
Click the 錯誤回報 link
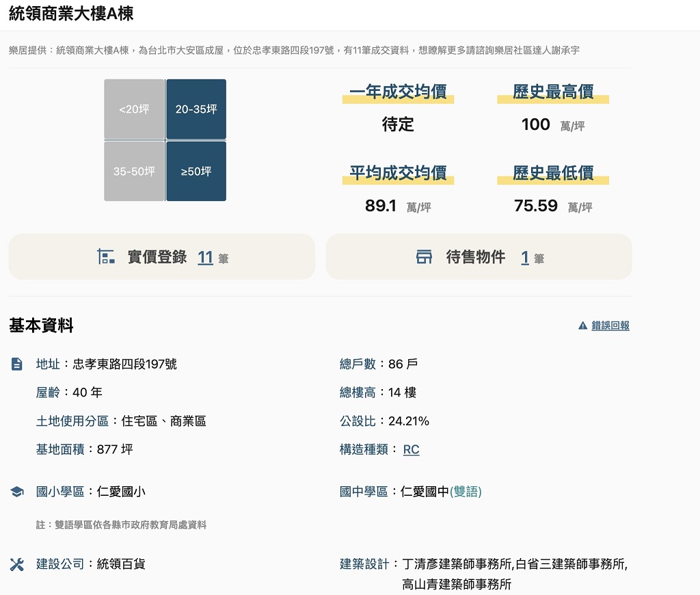(x=610, y=326)
